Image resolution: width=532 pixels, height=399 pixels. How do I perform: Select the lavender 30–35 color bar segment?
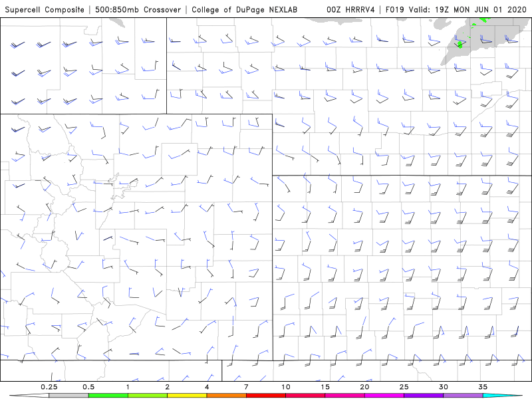click(463, 396)
